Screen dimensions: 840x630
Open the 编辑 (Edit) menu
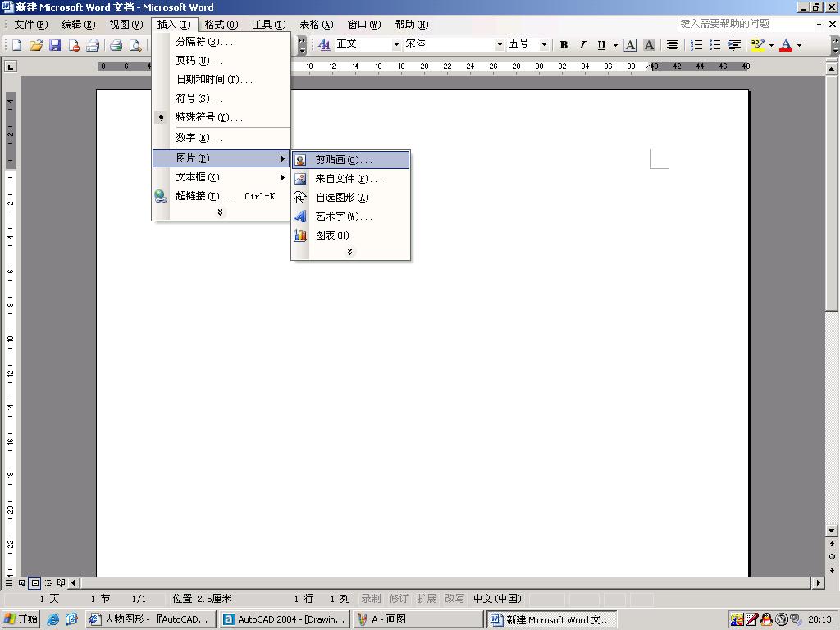pos(78,25)
